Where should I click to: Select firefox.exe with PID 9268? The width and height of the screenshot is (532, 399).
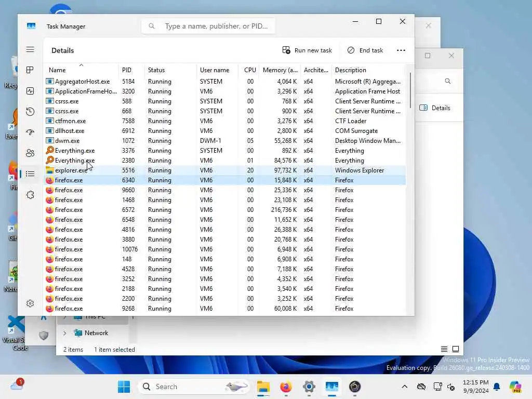coord(225,309)
